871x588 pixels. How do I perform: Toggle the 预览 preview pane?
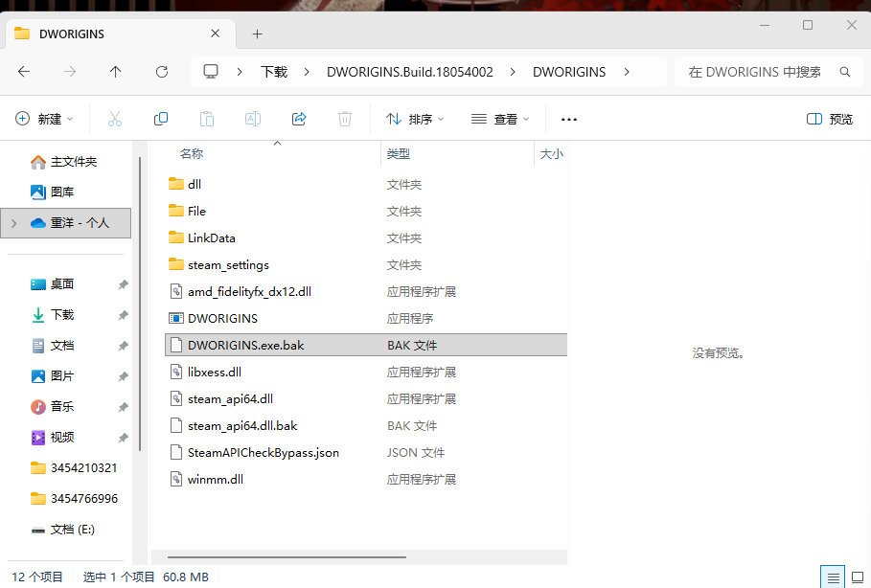[x=830, y=119]
